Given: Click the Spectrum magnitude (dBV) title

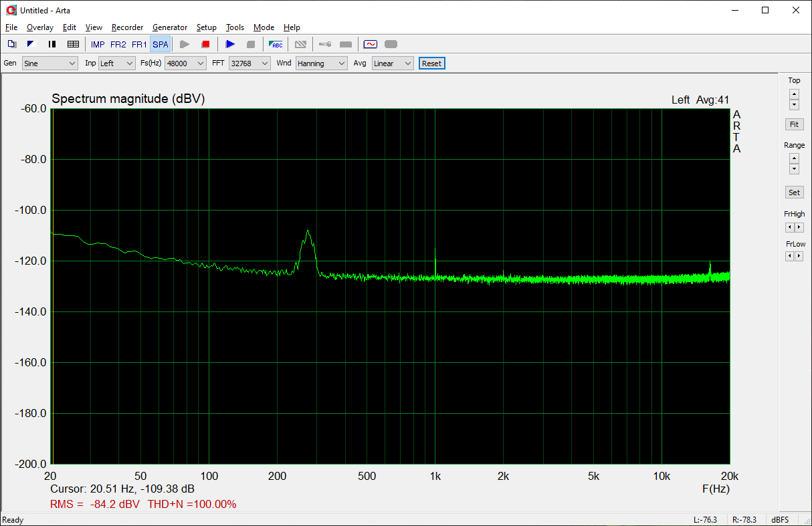Looking at the screenshot, I should [128, 99].
